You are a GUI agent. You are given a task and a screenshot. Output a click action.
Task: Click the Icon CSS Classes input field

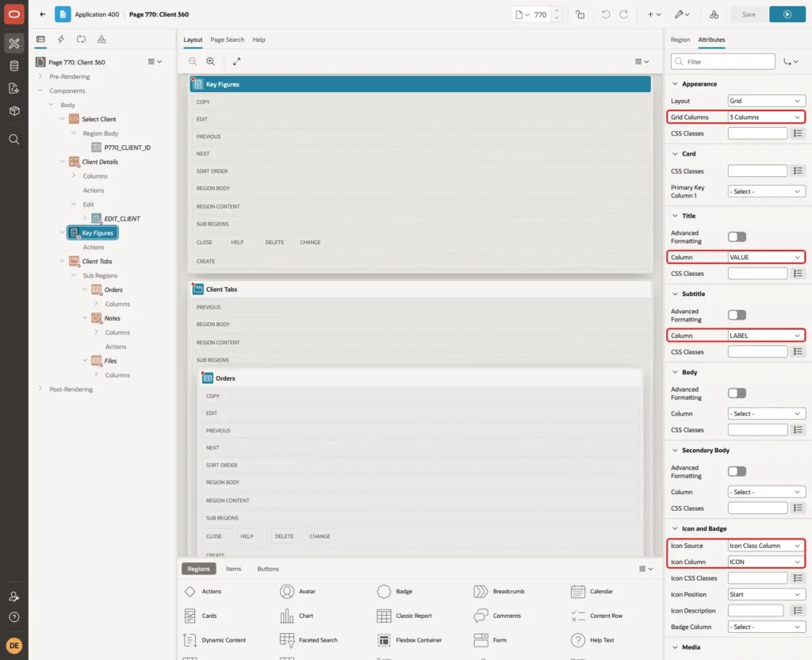pos(757,578)
